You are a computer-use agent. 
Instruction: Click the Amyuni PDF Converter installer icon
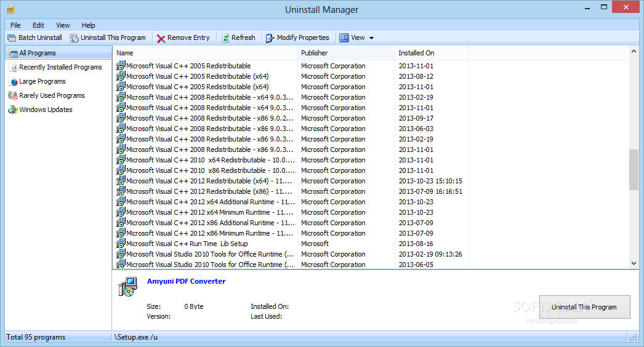click(x=127, y=287)
